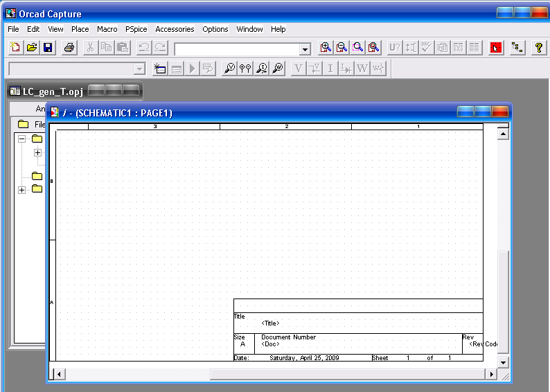
Task: Click the yellow Help question mark icon
Action: point(539,47)
